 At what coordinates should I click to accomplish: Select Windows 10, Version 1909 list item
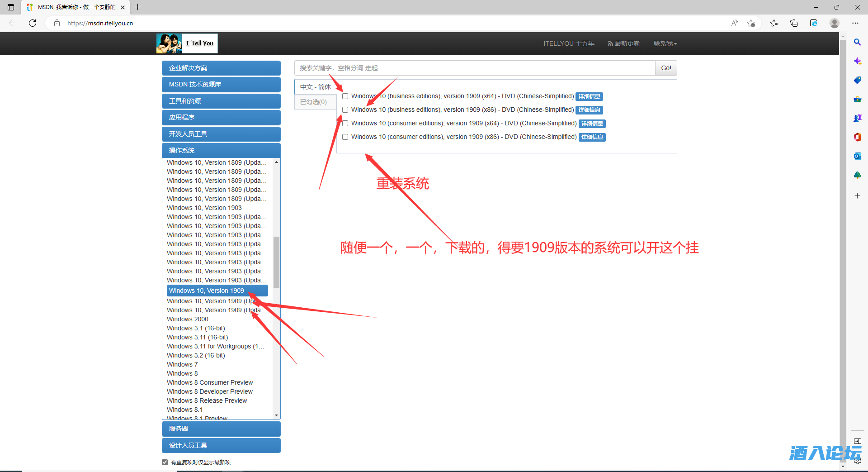217,291
